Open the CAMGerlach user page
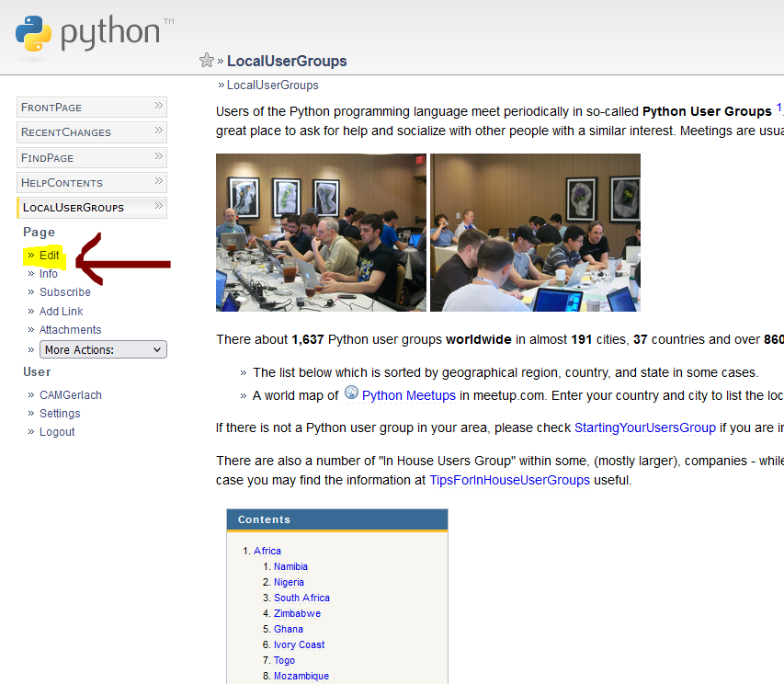 click(x=71, y=395)
